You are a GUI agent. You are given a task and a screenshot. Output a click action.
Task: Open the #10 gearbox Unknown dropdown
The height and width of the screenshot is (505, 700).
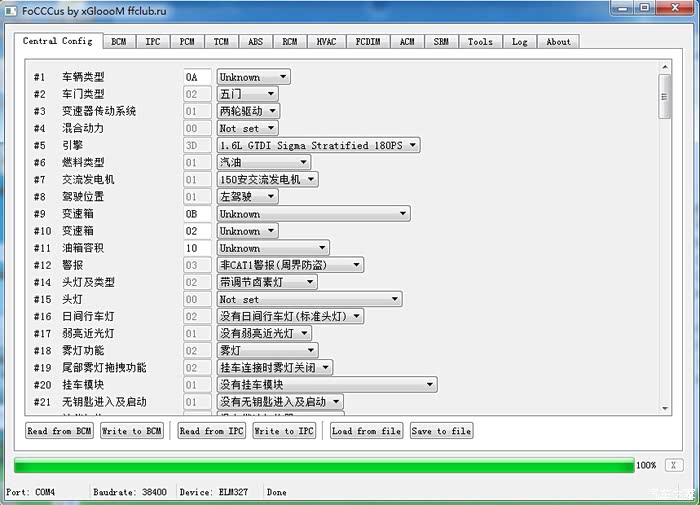click(x=247, y=231)
